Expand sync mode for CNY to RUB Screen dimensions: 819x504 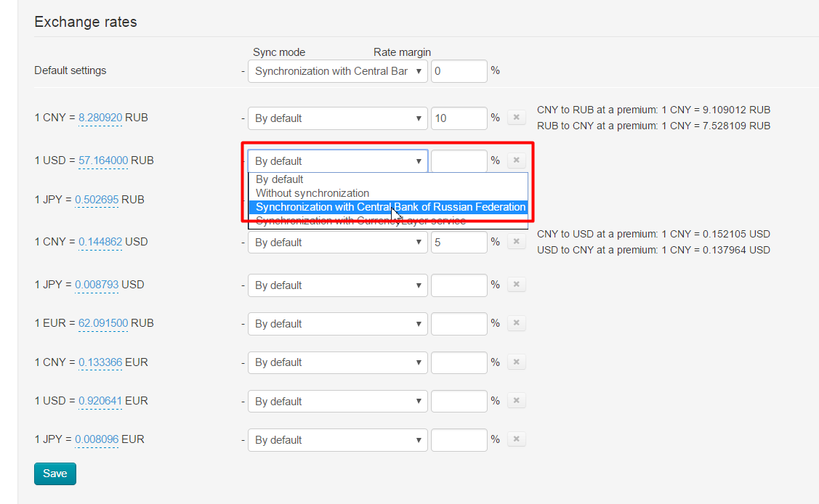(337, 118)
